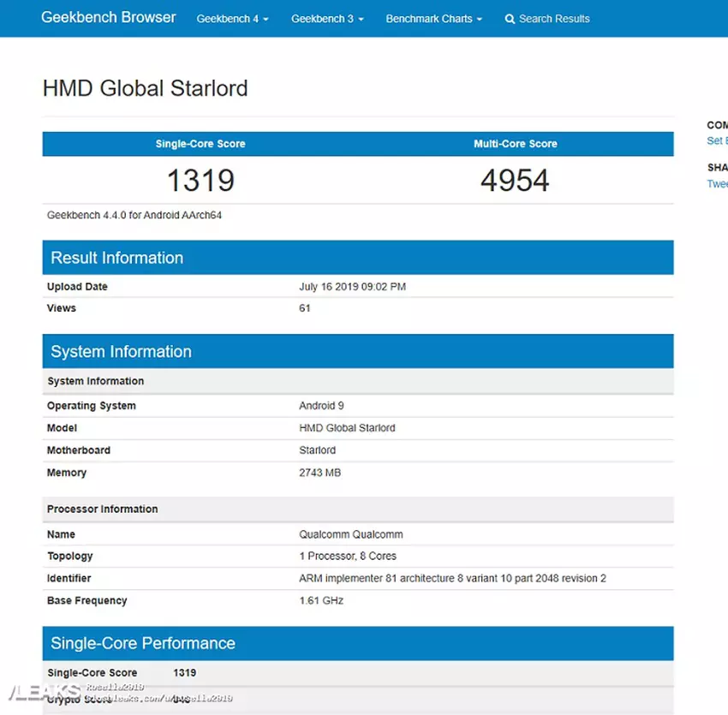Click the Multi-Core Score header cell
This screenshot has width=728, height=715.
(515, 144)
